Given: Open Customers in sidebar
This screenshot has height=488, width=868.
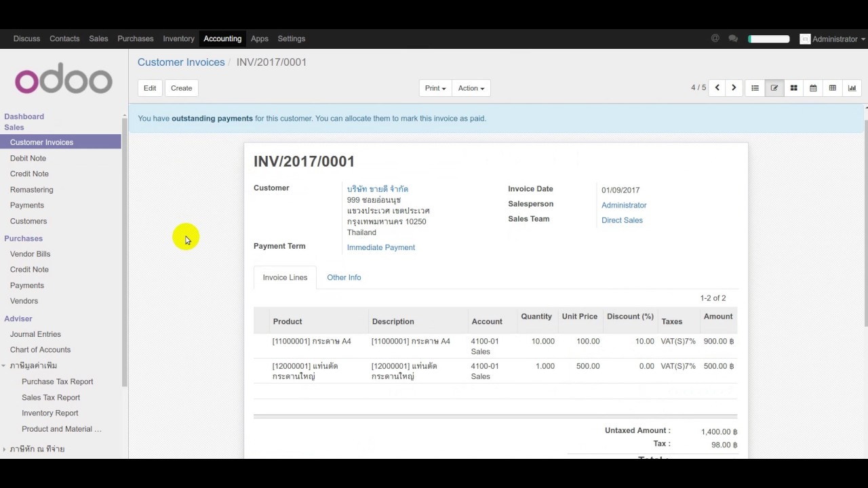Looking at the screenshot, I should point(28,221).
